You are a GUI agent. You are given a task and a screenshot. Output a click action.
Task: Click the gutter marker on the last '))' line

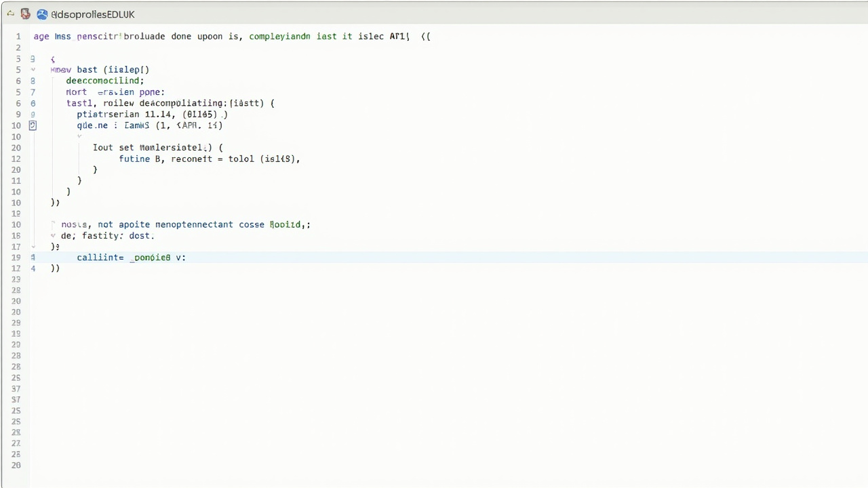(33, 268)
